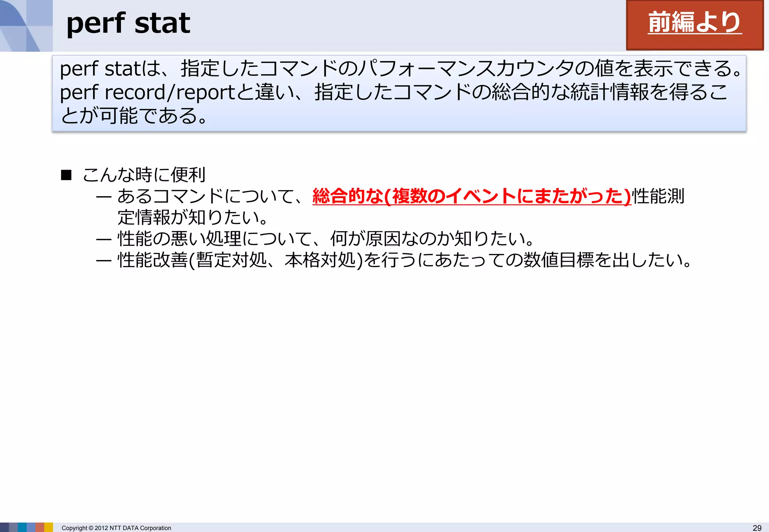The width and height of the screenshot is (769, 532).
Task: Click the red underlined 総合的な(複数のイベントにまたがった) text
Action: pos(472,196)
